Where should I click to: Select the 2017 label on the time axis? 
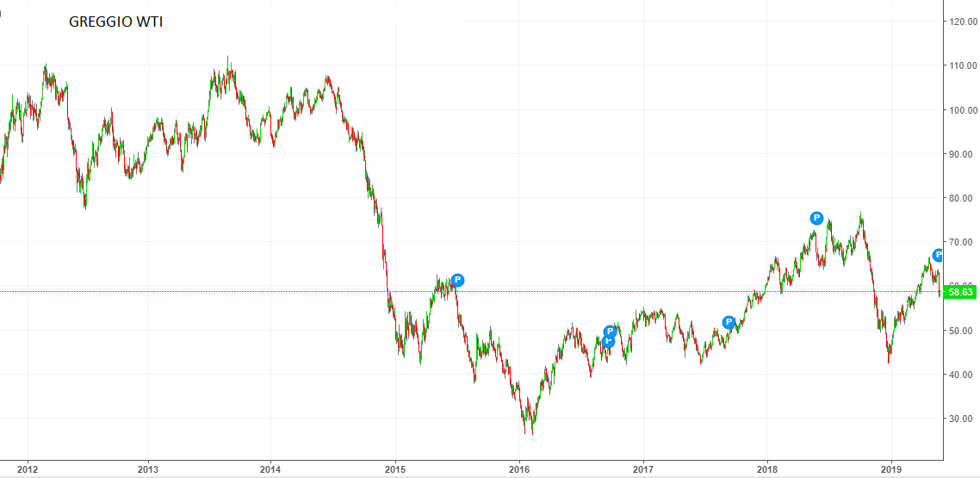(x=643, y=469)
